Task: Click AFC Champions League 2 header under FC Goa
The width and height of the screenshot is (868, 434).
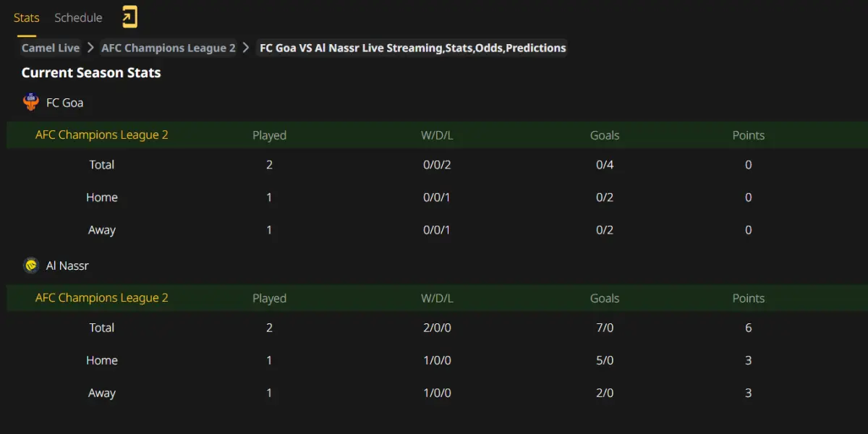Action: (x=102, y=135)
